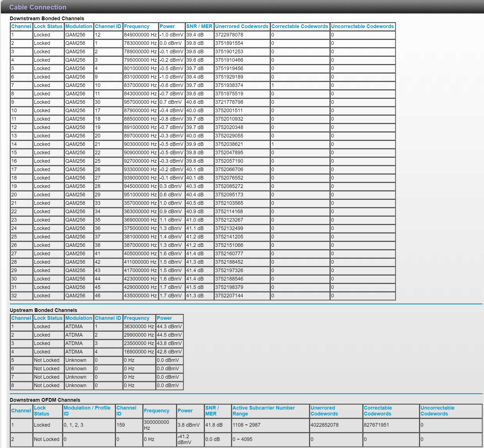Viewport: 484px width, 448px height.
Task: Select the 957000000 Hz frequency cell
Action: click(140, 102)
